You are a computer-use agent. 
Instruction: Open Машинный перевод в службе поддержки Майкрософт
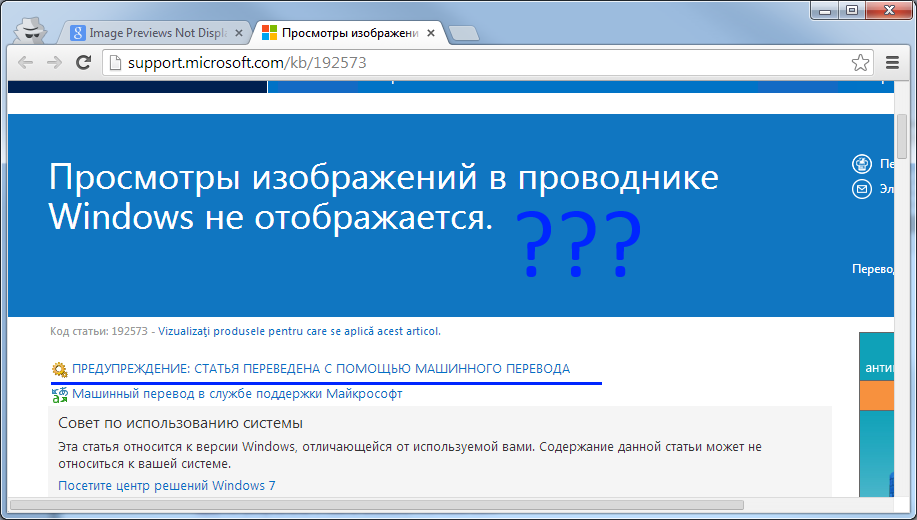237,394
